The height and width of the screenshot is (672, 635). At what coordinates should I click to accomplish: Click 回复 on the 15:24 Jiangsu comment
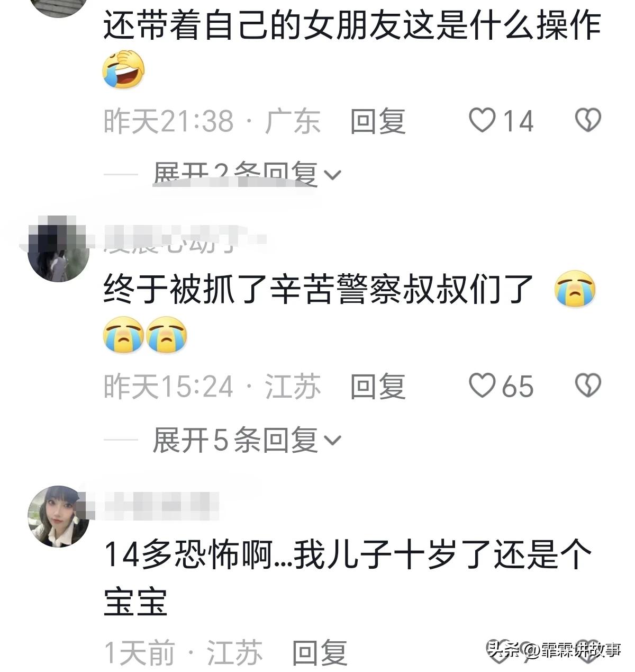(x=378, y=386)
